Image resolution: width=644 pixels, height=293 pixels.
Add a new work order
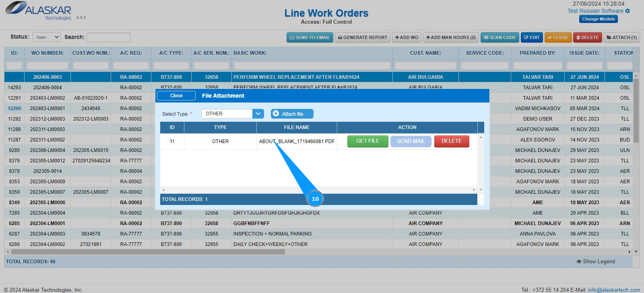[407, 37]
